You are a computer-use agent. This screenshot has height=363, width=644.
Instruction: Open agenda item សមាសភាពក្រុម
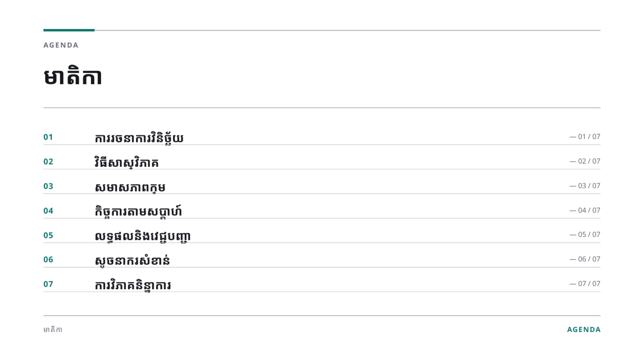(130, 188)
